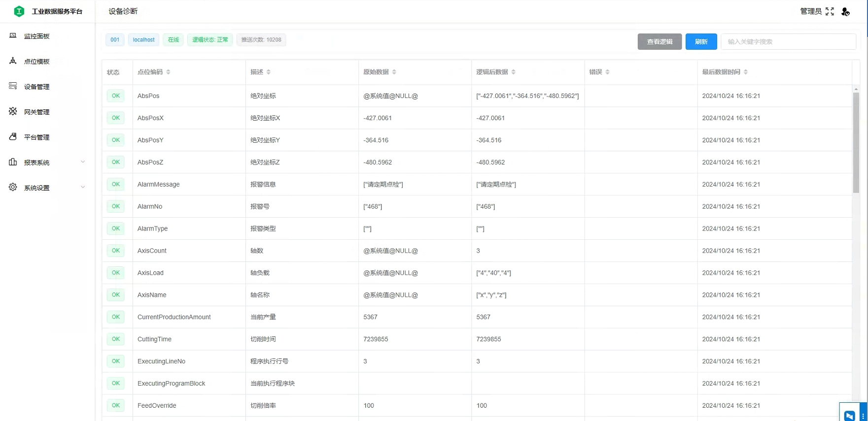Click the 设备管理 sidebar icon
The height and width of the screenshot is (421, 868).
point(13,86)
